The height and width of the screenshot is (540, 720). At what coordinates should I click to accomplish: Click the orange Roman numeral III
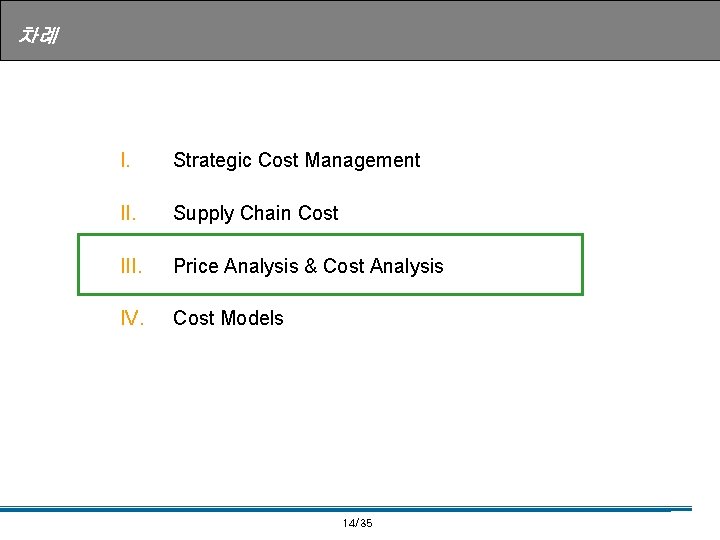129,266
